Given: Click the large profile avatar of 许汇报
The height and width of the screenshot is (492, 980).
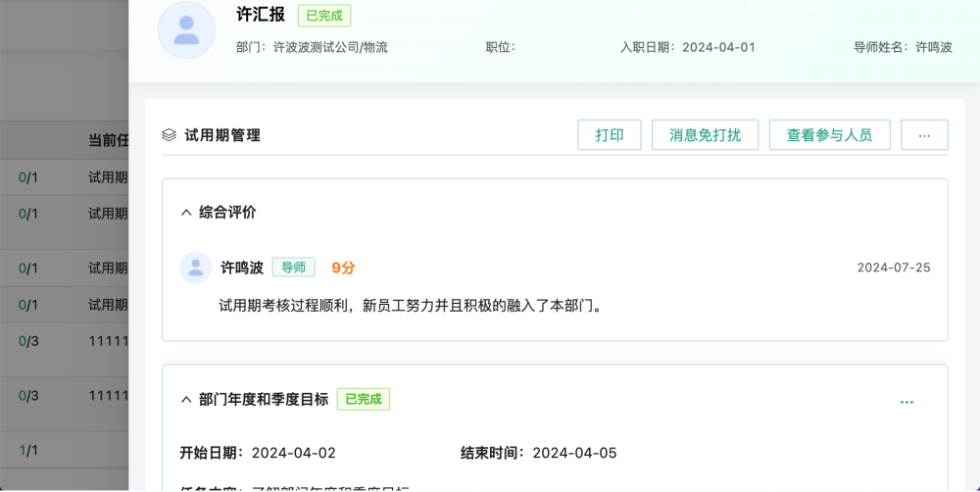Looking at the screenshot, I should [186, 30].
